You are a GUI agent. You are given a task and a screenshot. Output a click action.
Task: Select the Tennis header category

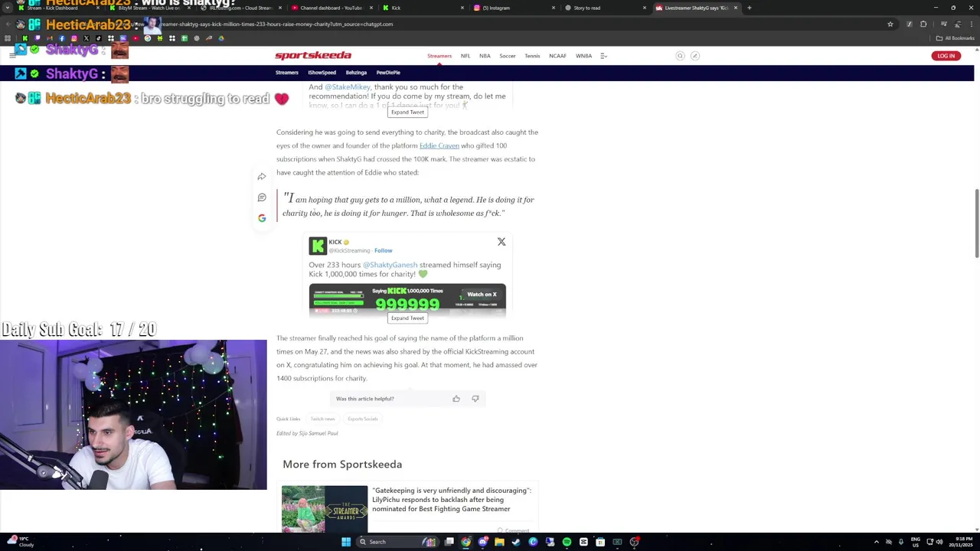click(532, 56)
